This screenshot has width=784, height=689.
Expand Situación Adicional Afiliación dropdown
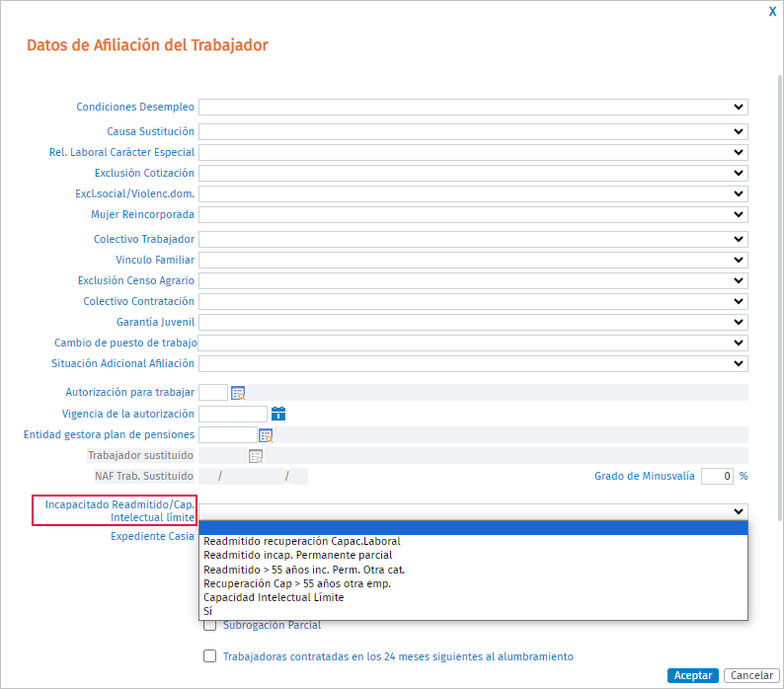pyautogui.click(x=473, y=363)
